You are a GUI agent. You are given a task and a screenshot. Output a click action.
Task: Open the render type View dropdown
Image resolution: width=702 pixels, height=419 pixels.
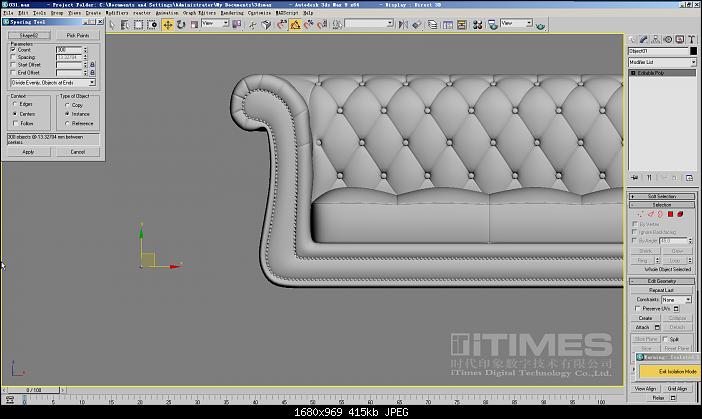coord(516,23)
